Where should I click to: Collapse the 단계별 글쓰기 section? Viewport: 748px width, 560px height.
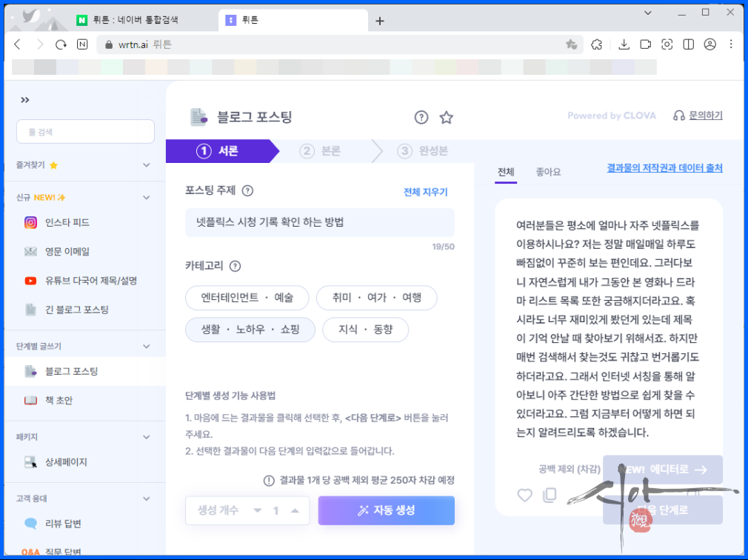[147, 347]
